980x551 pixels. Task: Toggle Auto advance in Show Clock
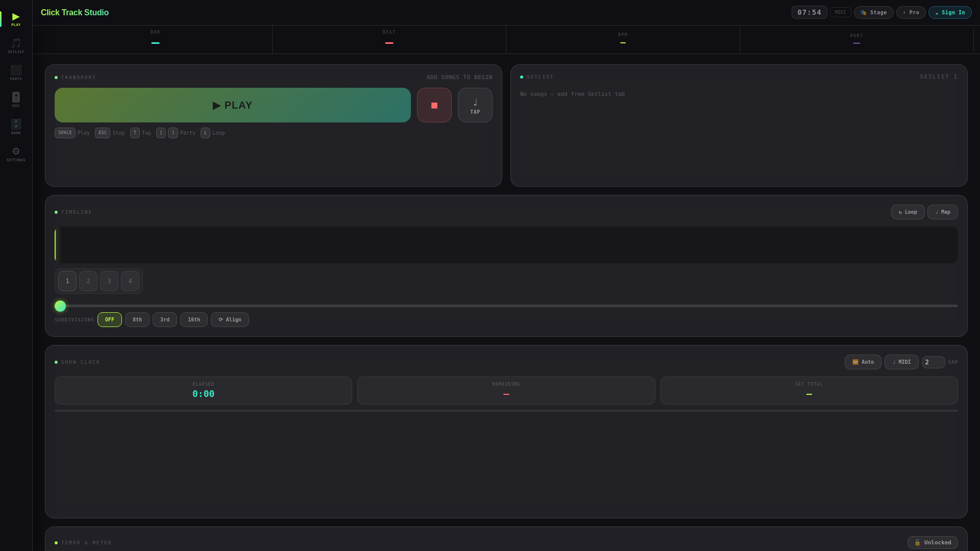(x=863, y=362)
